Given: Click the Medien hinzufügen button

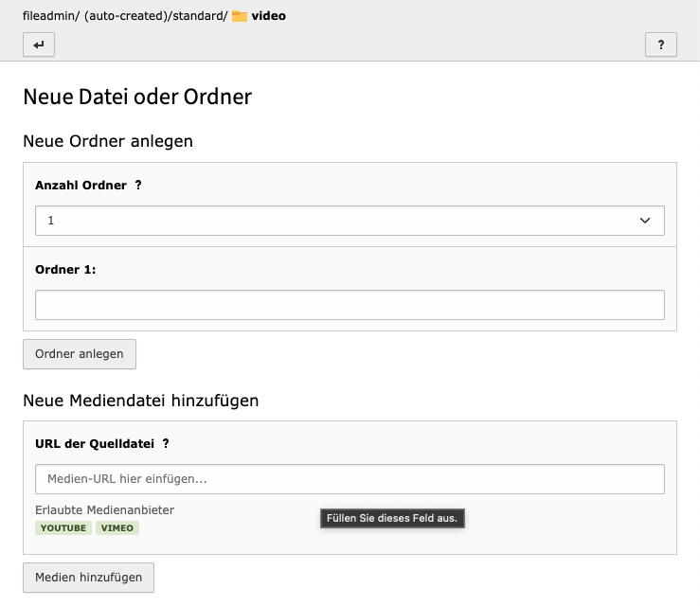Looking at the screenshot, I should tap(88, 578).
